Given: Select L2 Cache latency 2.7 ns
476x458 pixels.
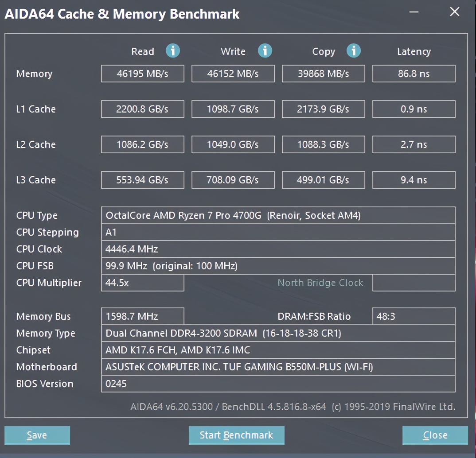Looking at the screenshot, I should tap(414, 144).
